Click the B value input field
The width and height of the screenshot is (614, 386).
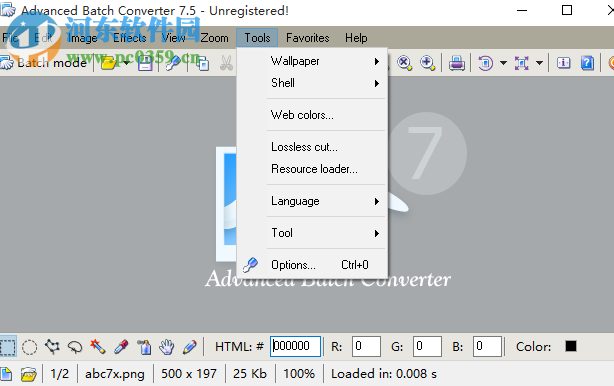(x=487, y=346)
